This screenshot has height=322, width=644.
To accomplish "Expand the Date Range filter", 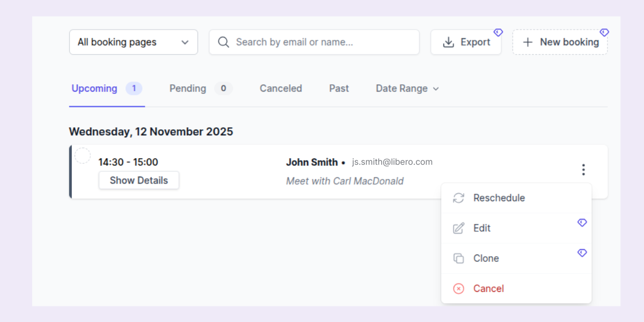I will tap(407, 89).
